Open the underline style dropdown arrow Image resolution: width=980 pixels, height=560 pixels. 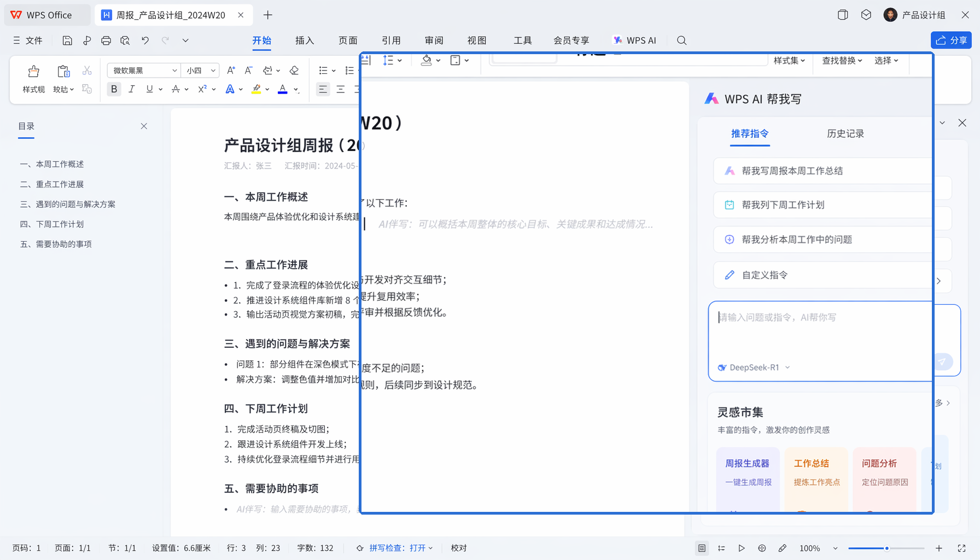click(161, 89)
